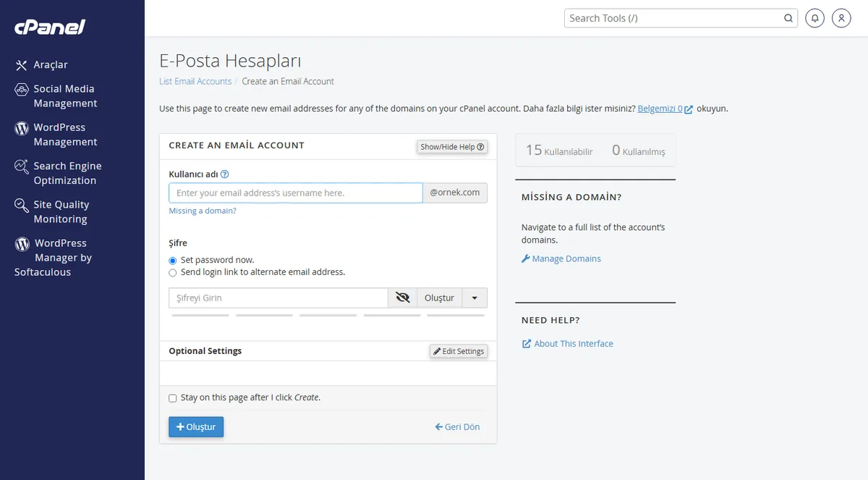Enable Stay on this page after Create
Viewport: 868px width, 480px height.
coord(173,398)
